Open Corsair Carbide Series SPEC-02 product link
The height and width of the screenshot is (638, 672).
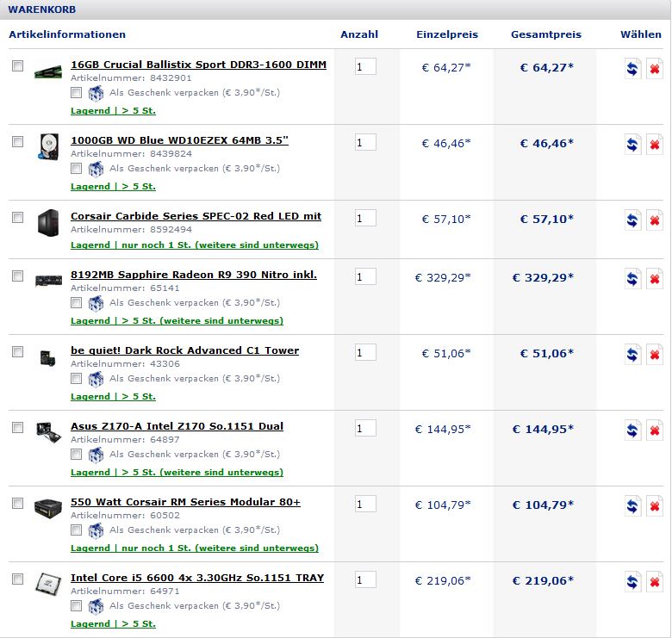click(x=196, y=216)
